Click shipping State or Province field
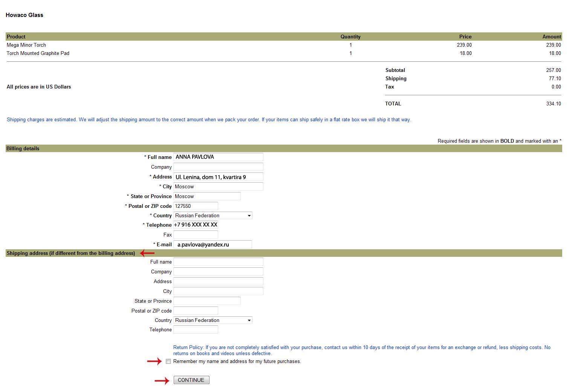 pos(207,301)
